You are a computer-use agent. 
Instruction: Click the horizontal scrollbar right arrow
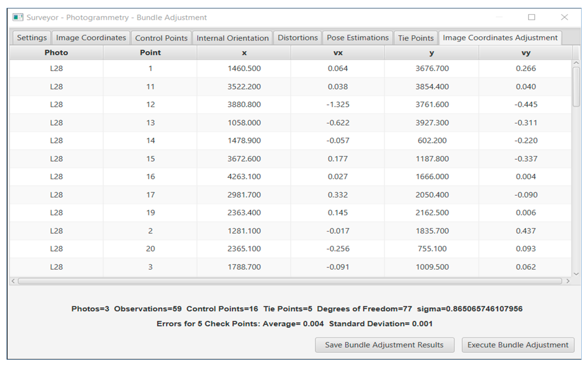coord(568,281)
